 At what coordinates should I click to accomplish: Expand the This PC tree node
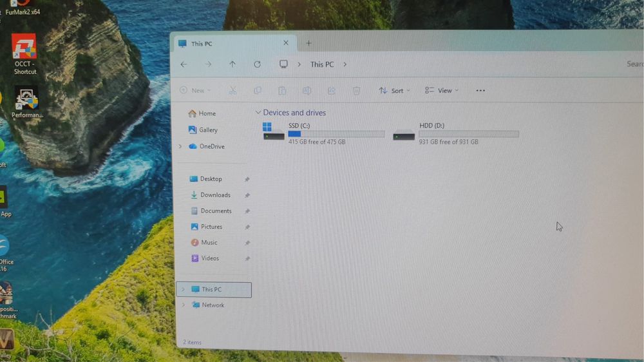[183, 289]
